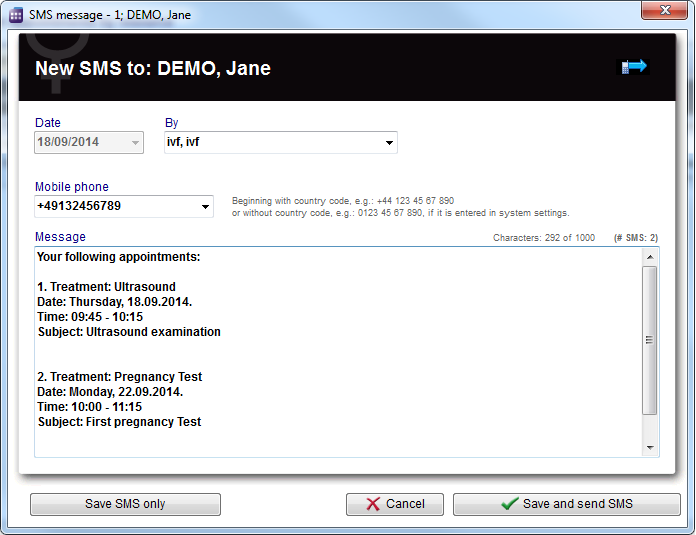Image resolution: width=696 pixels, height=535 pixels.
Task: Open the Date dropdown arrow
Action: (135, 143)
